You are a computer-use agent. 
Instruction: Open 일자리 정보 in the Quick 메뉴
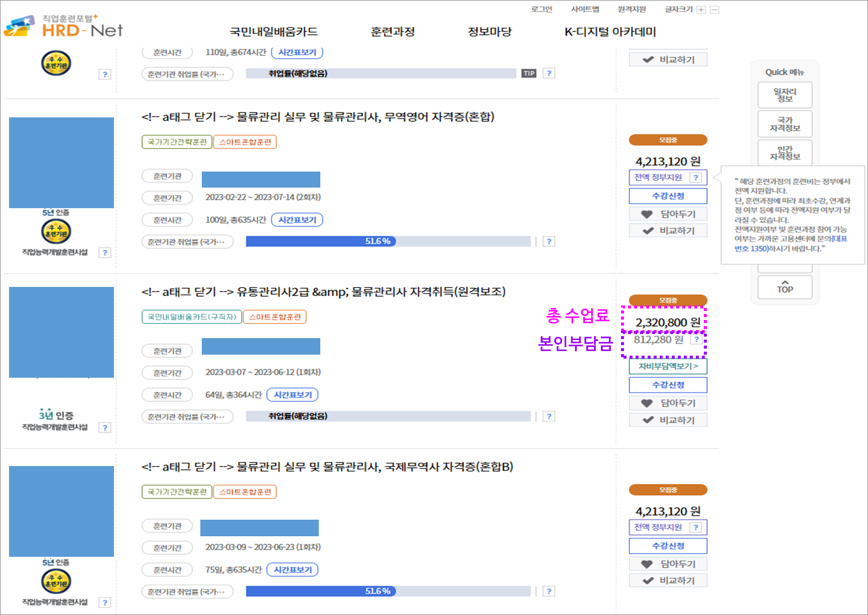[784, 95]
